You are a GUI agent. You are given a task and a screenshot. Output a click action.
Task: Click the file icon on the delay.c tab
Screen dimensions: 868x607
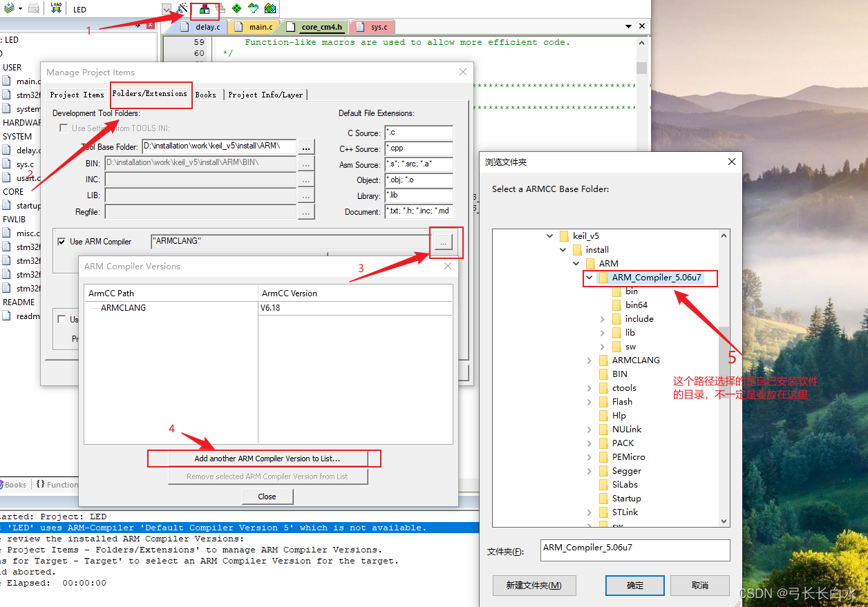(x=185, y=27)
